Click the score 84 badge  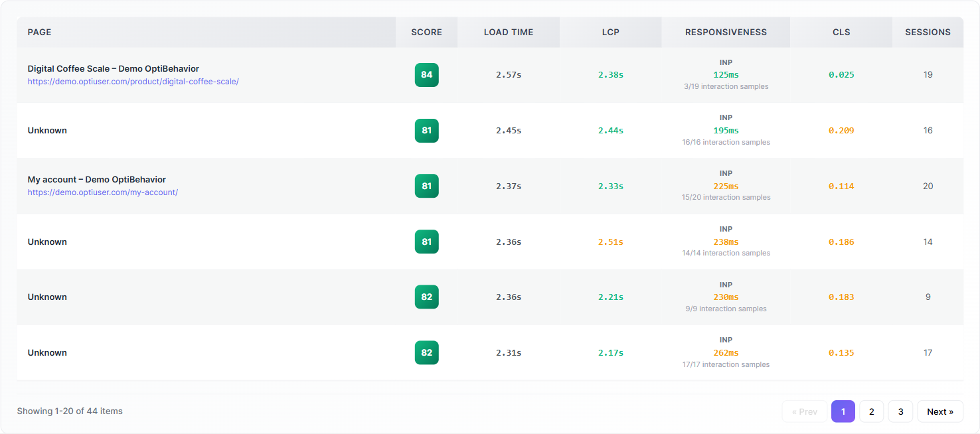[x=427, y=75]
